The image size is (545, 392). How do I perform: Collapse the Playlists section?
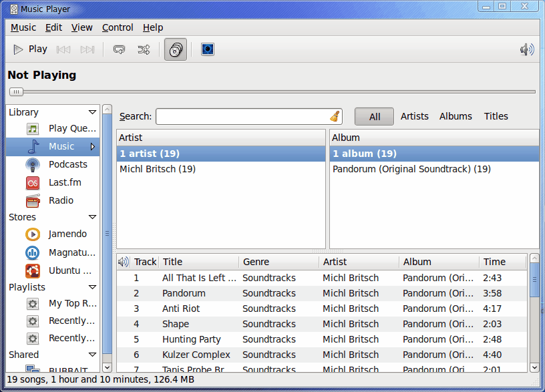[92, 287]
